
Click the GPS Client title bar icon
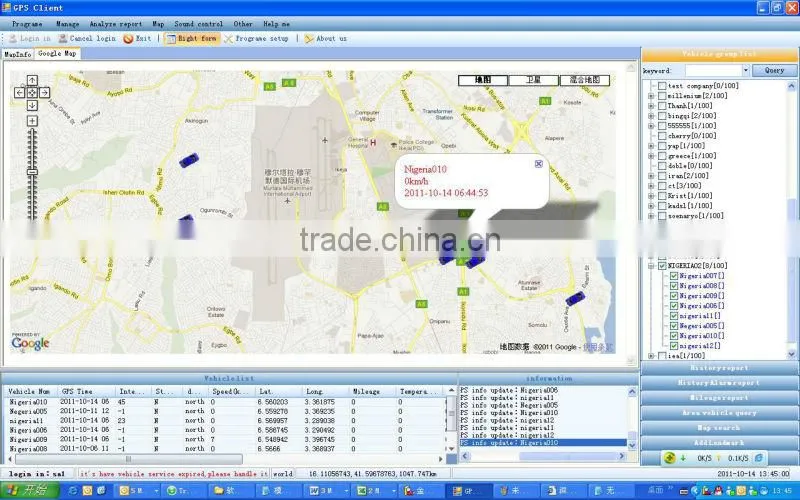pos(6,7)
